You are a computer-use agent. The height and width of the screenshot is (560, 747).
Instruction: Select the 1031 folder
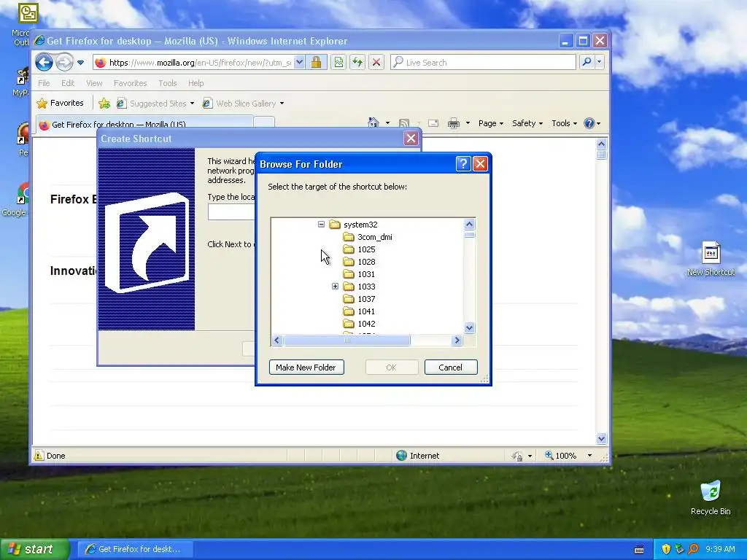point(366,274)
